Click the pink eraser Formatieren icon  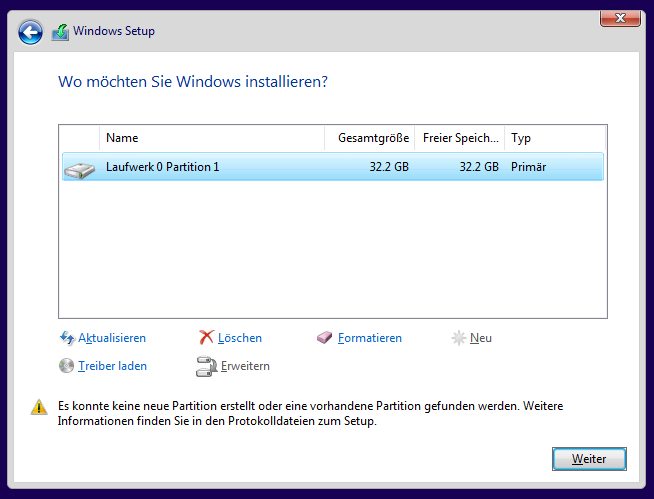coord(324,338)
